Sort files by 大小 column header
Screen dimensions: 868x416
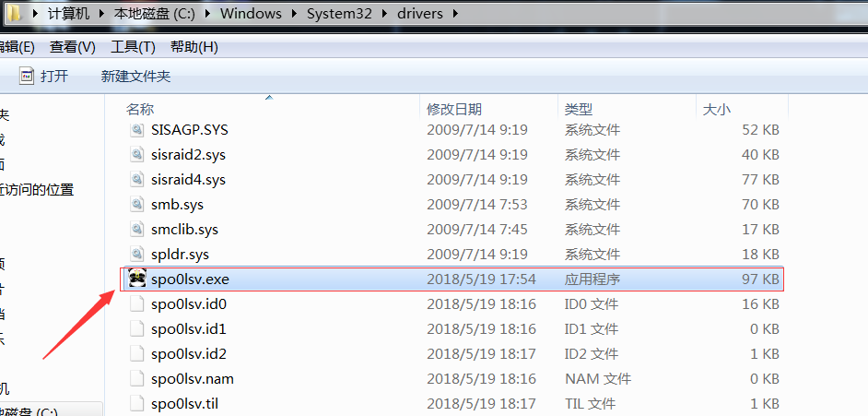click(716, 109)
